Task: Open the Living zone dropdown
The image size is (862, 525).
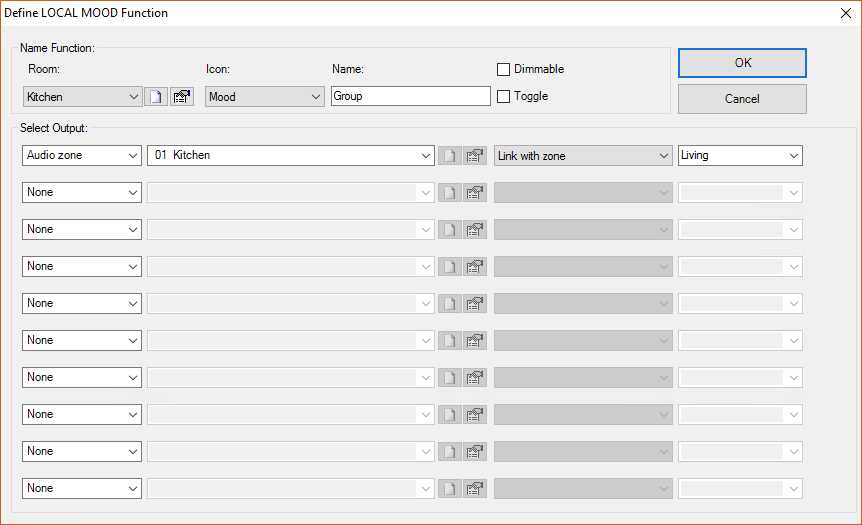Action: (x=740, y=156)
